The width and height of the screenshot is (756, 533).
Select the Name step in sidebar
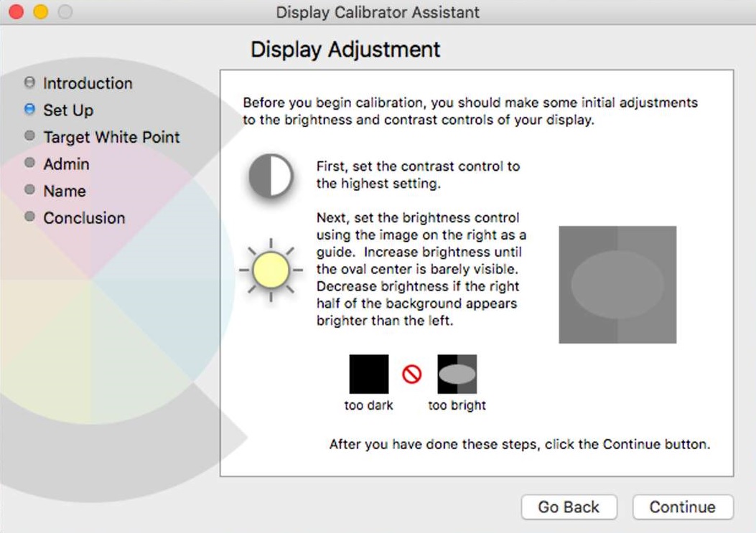[x=65, y=191]
